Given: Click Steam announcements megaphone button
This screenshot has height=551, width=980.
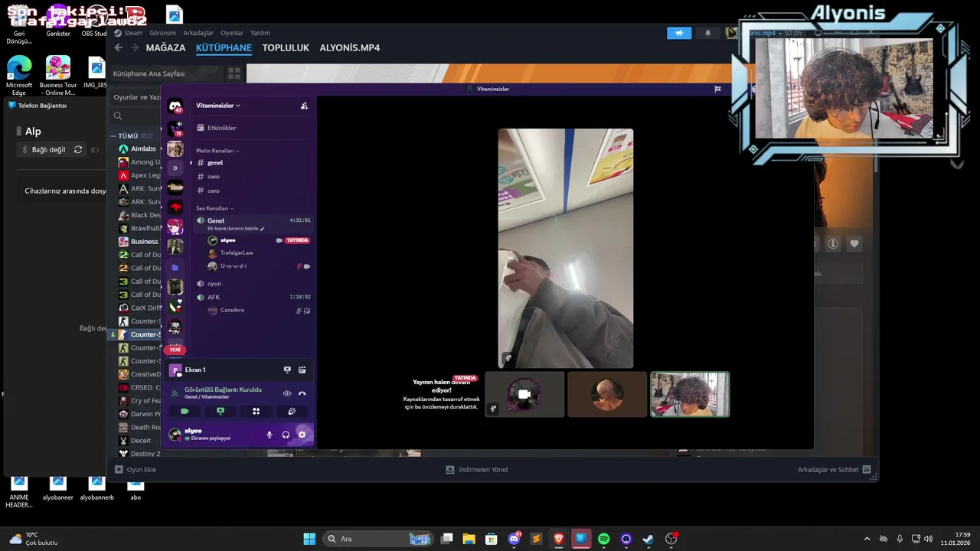Looking at the screenshot, I should (679, 33).
